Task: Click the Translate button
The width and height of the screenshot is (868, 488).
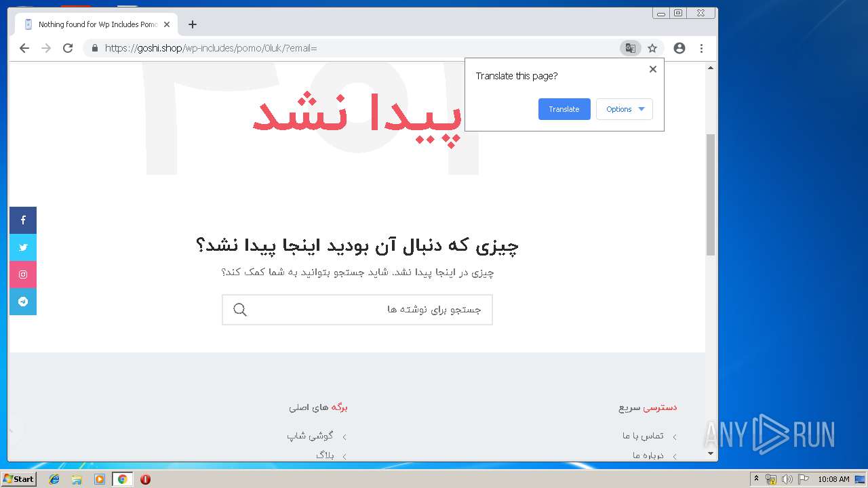Action: [x=564, y=109]
